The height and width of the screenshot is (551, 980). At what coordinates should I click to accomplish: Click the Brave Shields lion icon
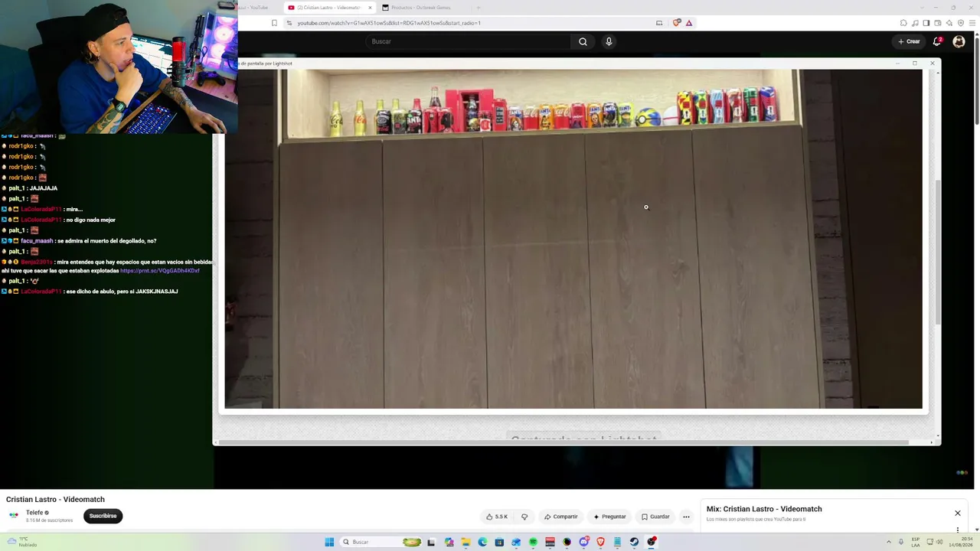(677, 23)
